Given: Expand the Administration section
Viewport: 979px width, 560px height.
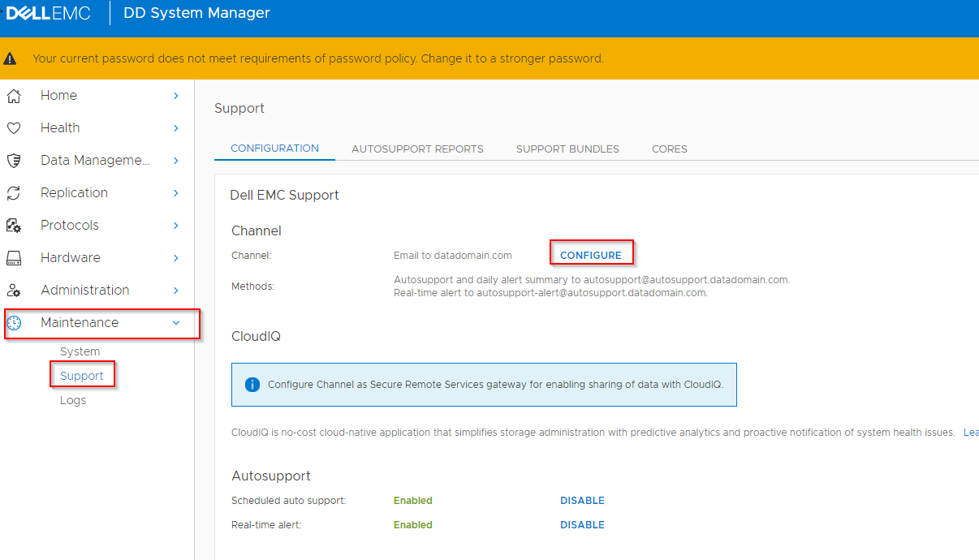Looking at the screenshot, I should [x=175, y=290].
